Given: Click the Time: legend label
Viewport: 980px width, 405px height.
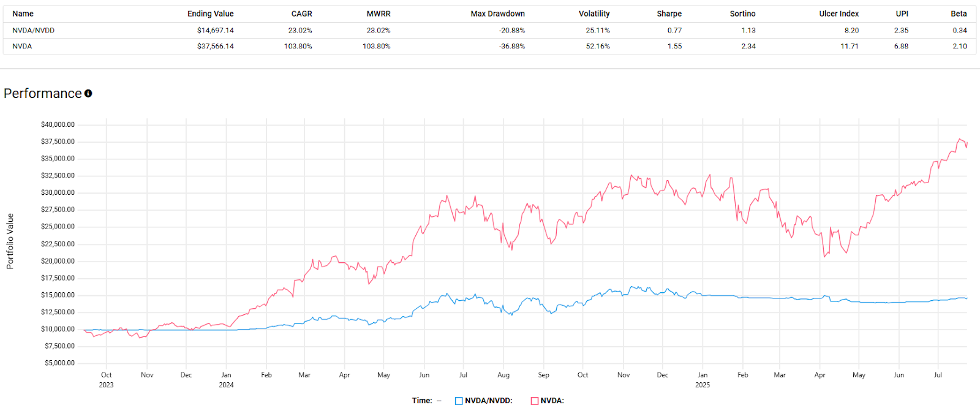Looking at the screenshot, I should pyautogui.click(x=422, y=401).
